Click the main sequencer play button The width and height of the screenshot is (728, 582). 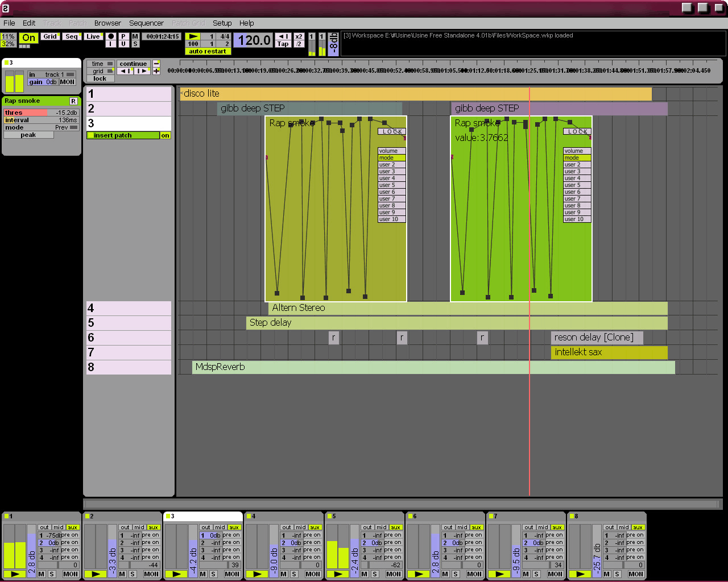[x=193, y=36]
